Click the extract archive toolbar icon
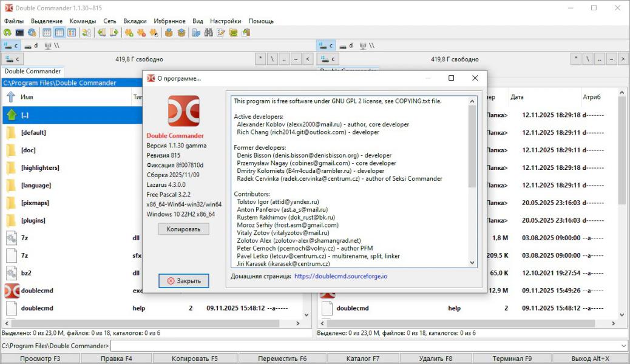 pyautogui.click(x=181, y=33)
